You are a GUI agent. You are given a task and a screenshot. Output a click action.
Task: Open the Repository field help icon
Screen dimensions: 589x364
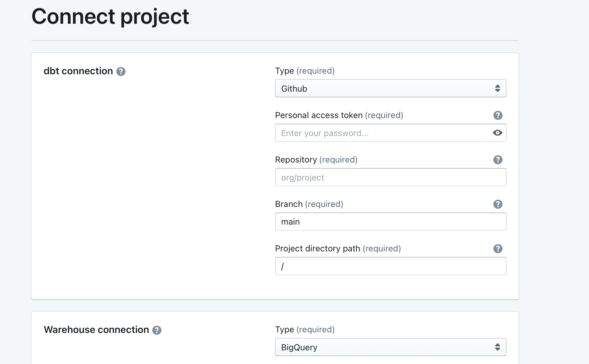tap(498, 159)
